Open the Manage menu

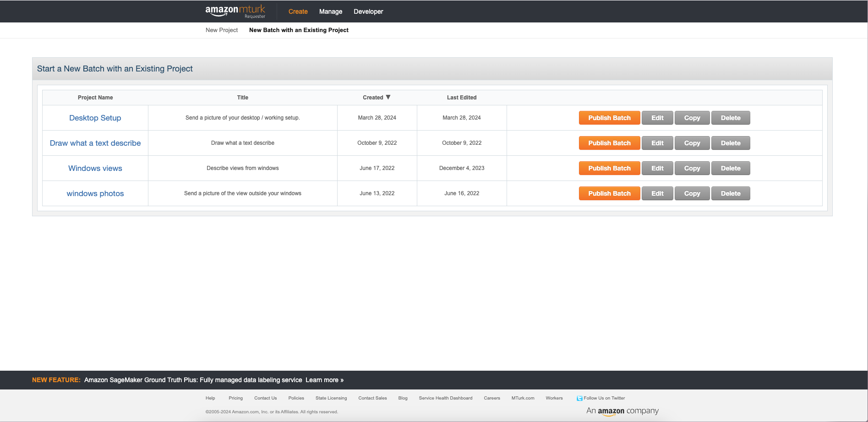click(x=330, y=11)
